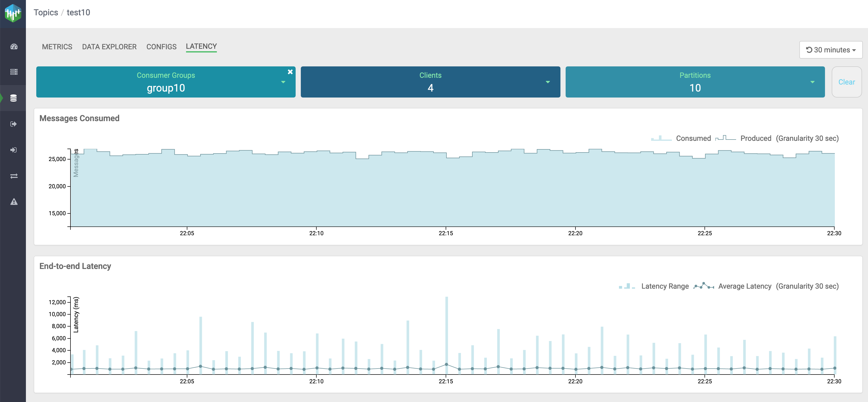Open the dashboard gauge icon in sidebar
This screenshot has height=402, width=868.
coord(14,46)
